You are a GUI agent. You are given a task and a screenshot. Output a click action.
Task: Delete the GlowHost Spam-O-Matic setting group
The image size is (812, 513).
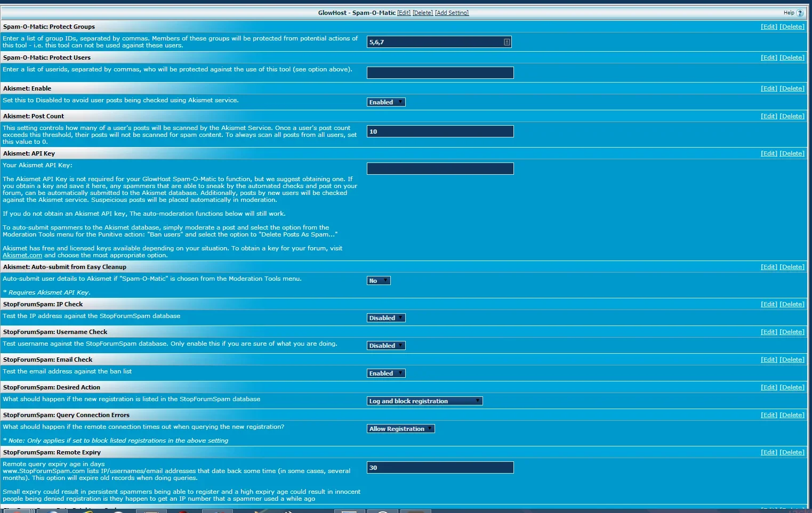coord(423,13)
